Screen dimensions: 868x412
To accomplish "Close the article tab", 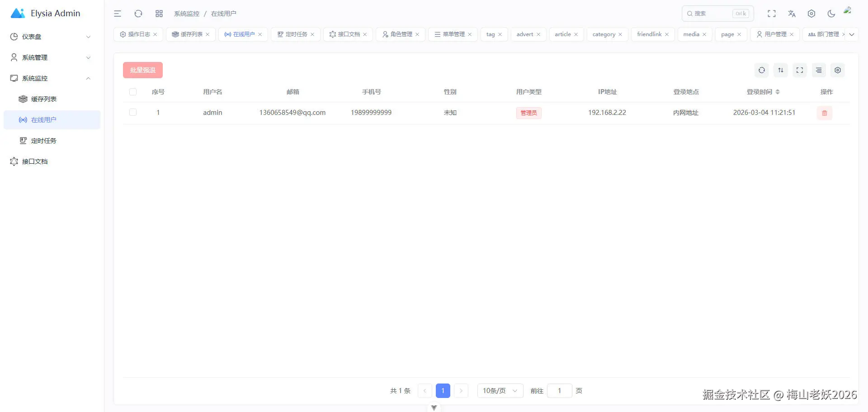I will pos(576,34).
